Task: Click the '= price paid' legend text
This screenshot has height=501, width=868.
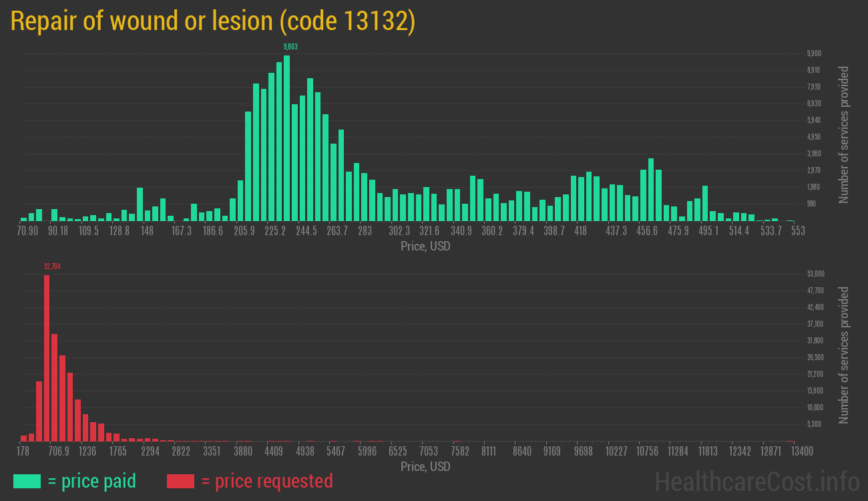Action: pyautogui.click(x=92, y=481)
